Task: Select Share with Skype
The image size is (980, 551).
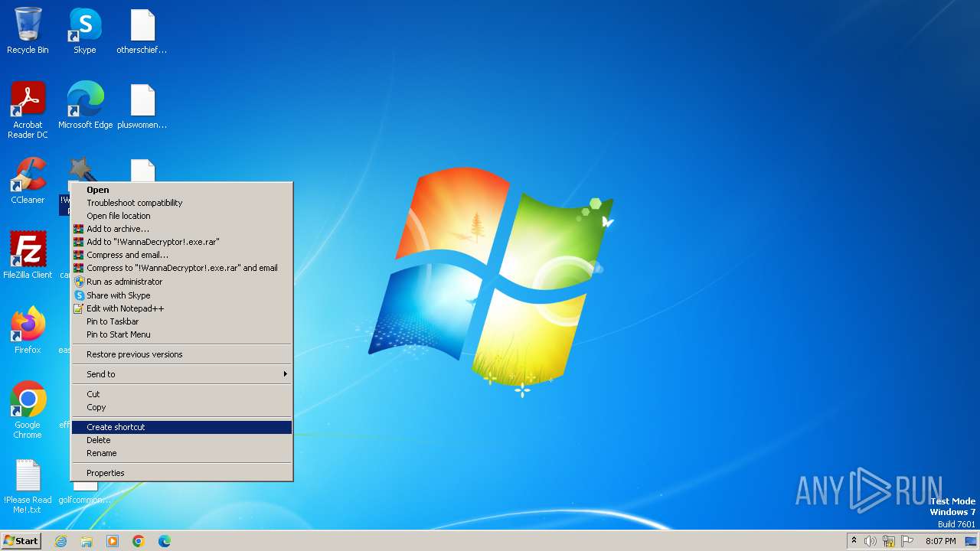Action: [x=181, y=295]
